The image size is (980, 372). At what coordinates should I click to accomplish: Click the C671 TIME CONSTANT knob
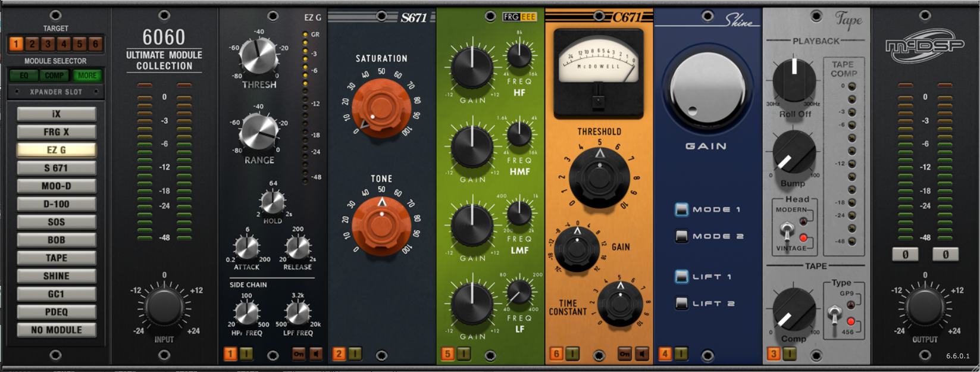point(620,304)
